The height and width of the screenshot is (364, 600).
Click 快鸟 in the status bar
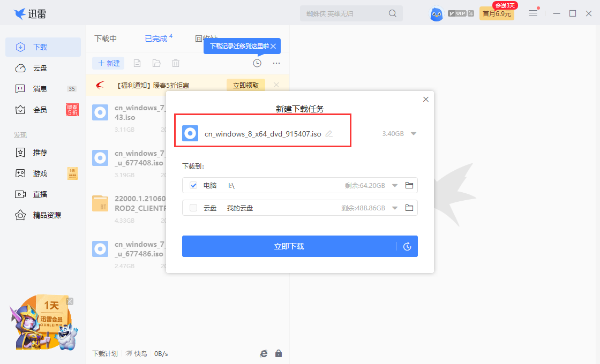click(x=137, y=354)
